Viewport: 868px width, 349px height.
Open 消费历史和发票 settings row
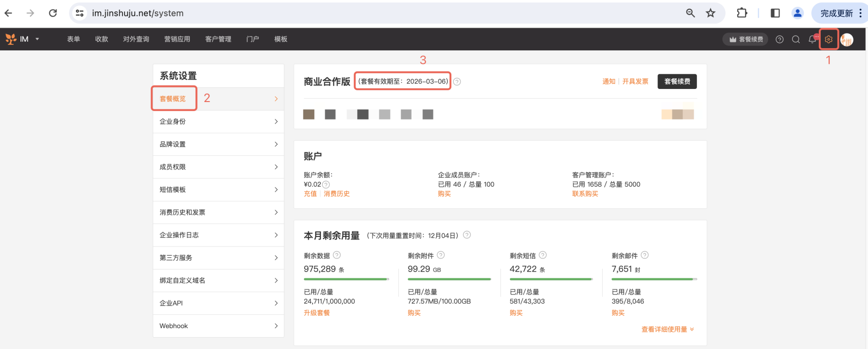(x=219, y=212)
